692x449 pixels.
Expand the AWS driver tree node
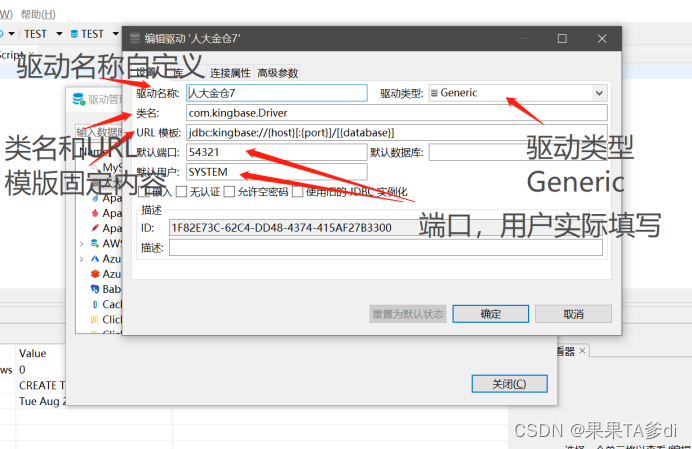coord(82,244)
